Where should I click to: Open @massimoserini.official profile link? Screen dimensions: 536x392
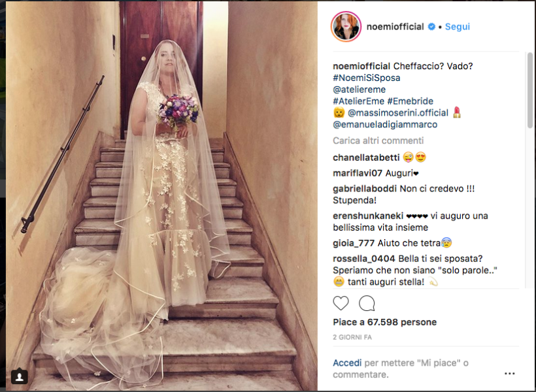[398, 113]
